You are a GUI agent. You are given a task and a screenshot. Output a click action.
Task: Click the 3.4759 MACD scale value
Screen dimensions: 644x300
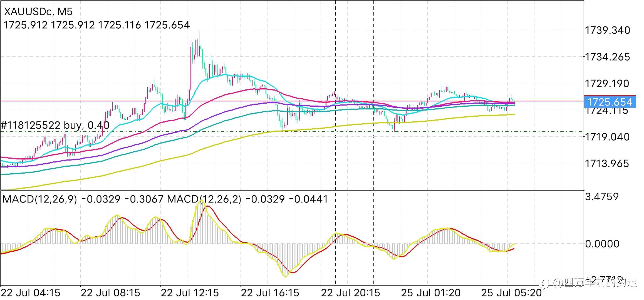(602, 197)
